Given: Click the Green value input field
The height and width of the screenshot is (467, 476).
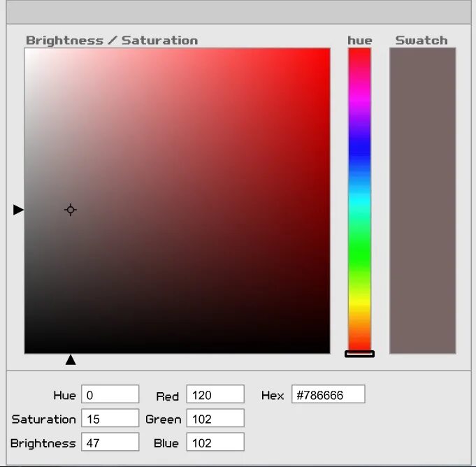Looking at the screenshot, I should (x=215, y=418).
